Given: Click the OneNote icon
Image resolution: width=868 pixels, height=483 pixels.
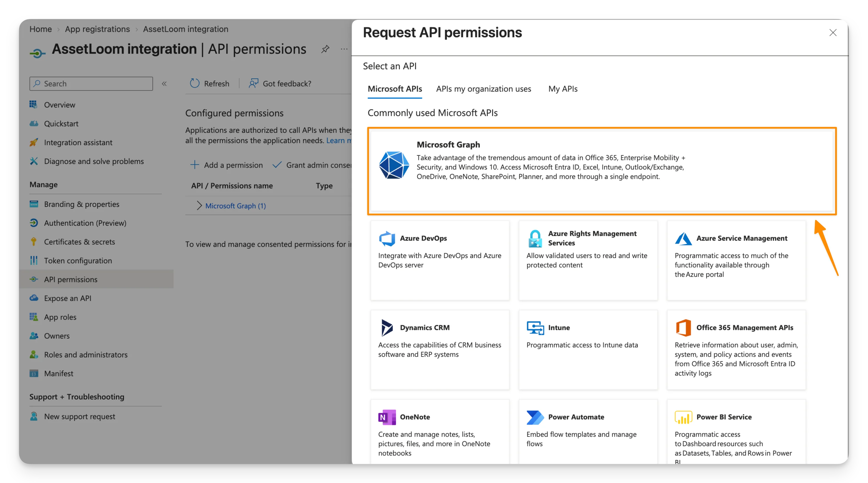Looking at the screenshot, I should pos(387,417).
